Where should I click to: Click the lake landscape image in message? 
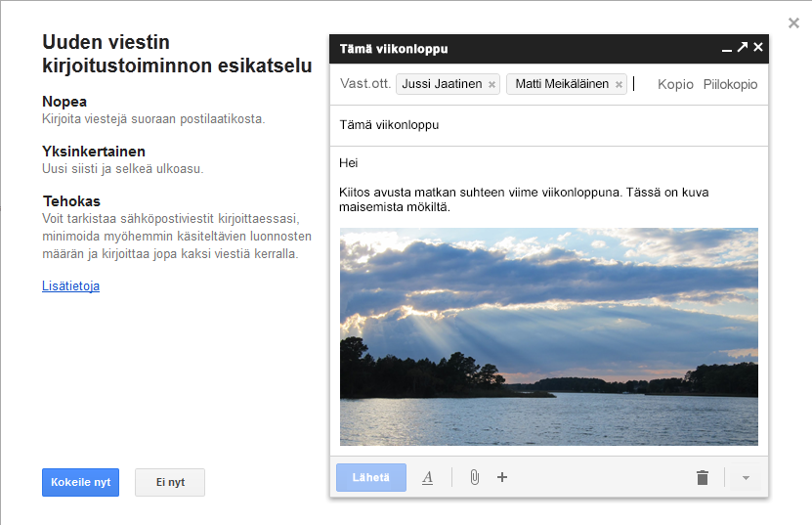pyautogui.click(x=548, y=336)
